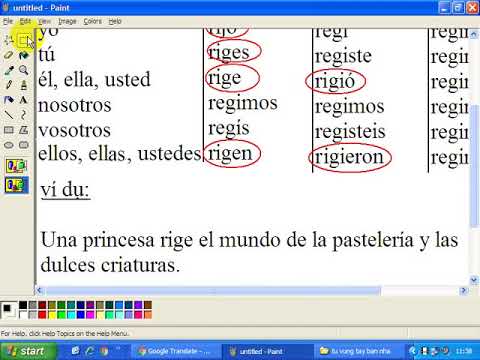
Task: Choose the cyan palette color
Action: (71, 314)
